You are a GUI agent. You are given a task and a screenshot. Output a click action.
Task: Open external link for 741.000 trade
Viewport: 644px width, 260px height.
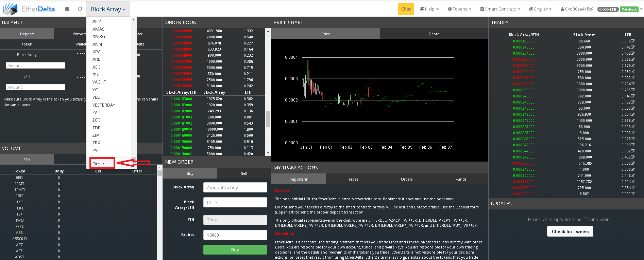[x=633, y=175]
